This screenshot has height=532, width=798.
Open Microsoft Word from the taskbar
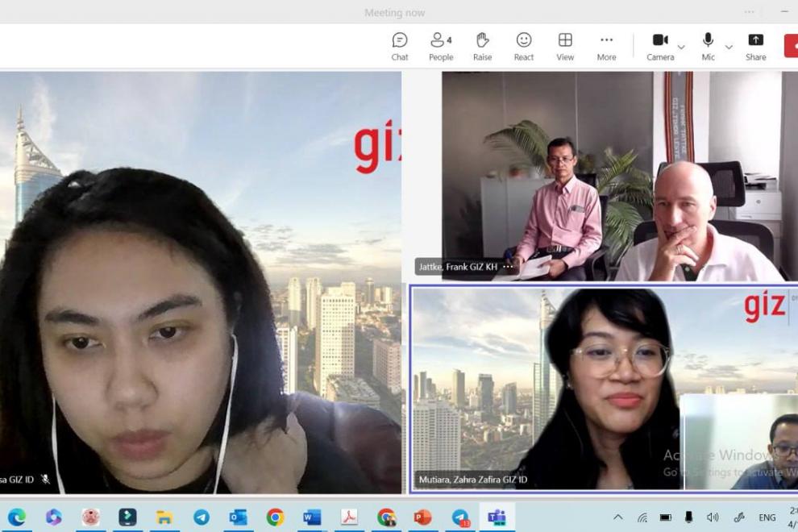point(312,517)
